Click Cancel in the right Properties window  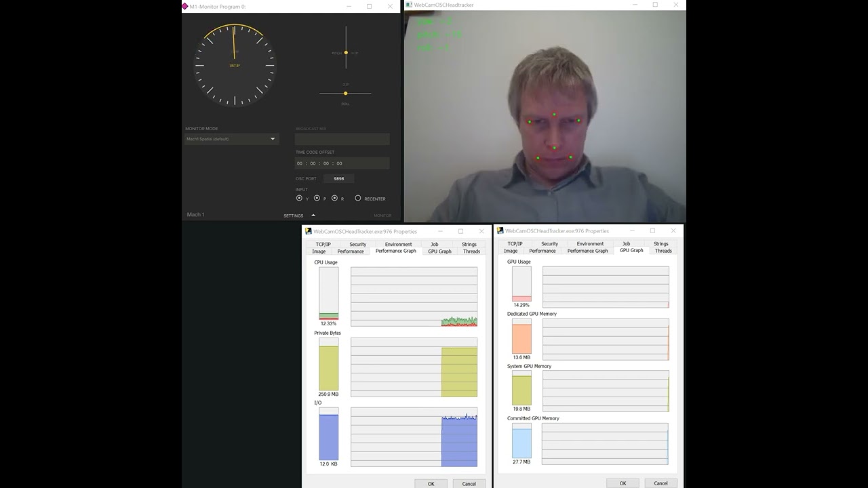[660, 483]
